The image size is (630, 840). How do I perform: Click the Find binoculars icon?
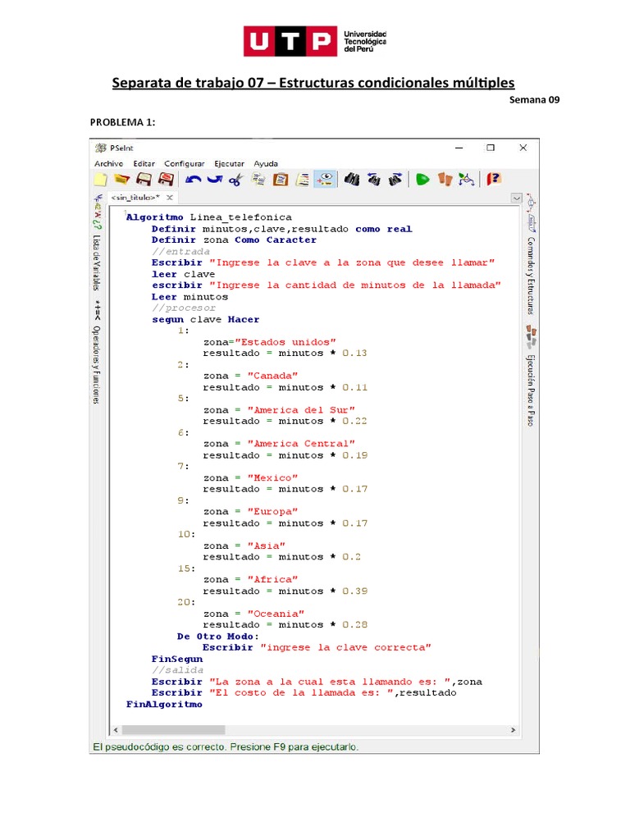pos(353,179)
